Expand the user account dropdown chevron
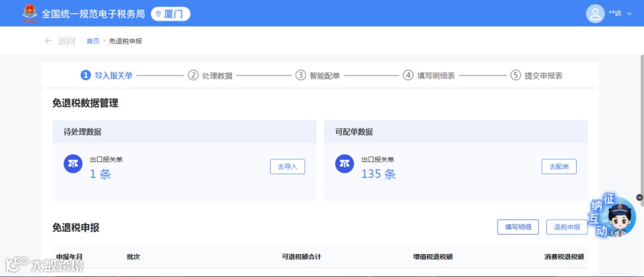This screenshot has width=644, height=277. (630, 14)
